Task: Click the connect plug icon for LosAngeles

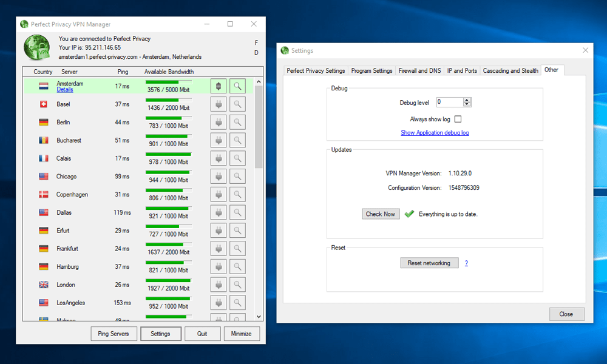Action: click(x=219, y=303)
